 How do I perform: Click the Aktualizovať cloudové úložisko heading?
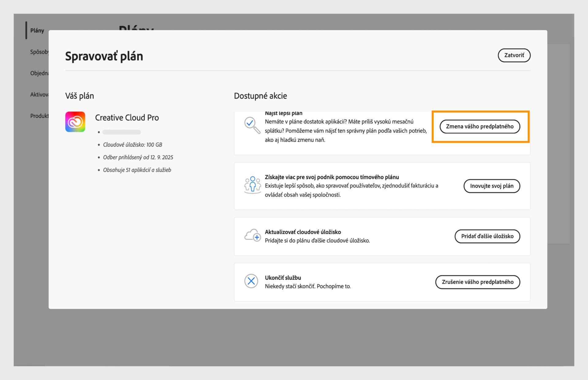[303, 232]
